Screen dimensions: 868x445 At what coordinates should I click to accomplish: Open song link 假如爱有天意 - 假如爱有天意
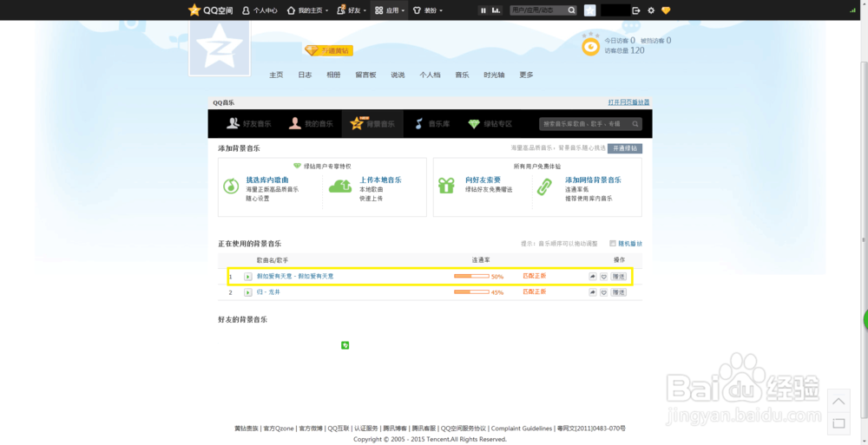(x=295, y=276)
